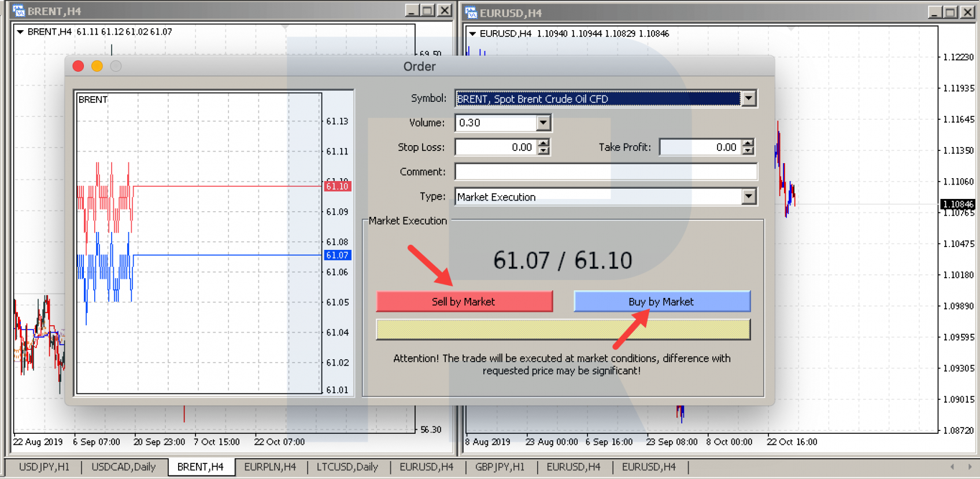Screen dimensions: 980x479
Task: Click the Buy by Market button
Action: pos(662,301)
